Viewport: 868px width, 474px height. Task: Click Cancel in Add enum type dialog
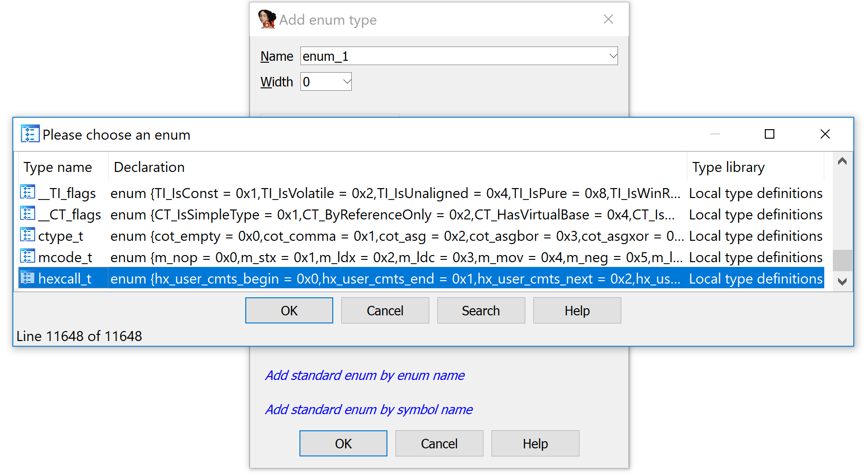pyautogui.click(x=439, y=444)
